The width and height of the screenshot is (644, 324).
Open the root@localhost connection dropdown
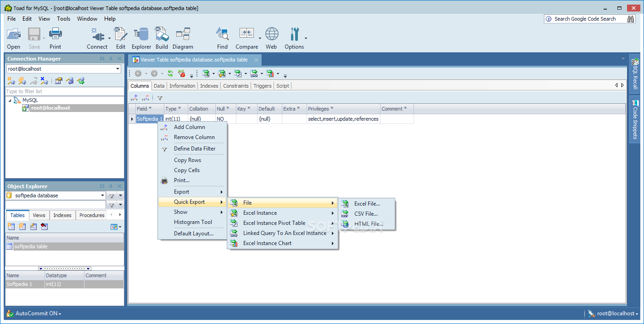118,69
